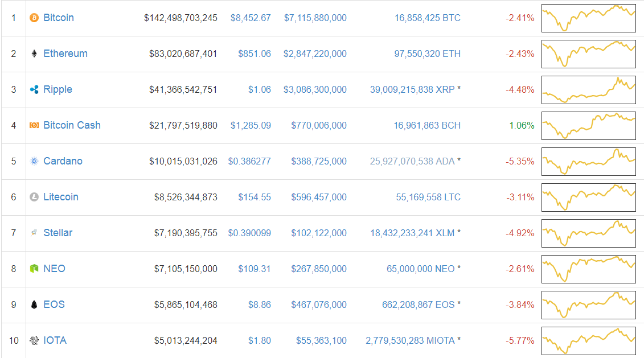This screenshot has height=358, width=644.
Task: Click Cardano volume $388,725,000
Action: coord(319,161)
